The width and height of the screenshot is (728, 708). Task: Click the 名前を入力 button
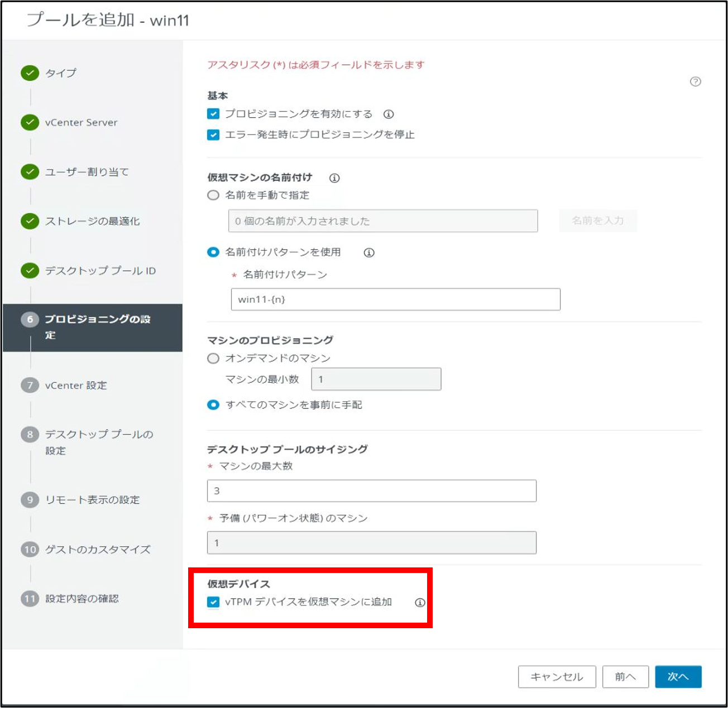598,221
